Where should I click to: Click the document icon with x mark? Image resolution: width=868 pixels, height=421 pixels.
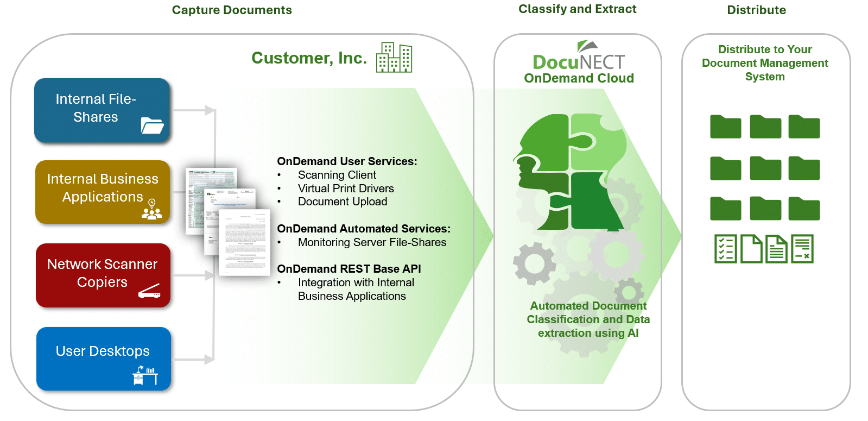tap(802, 249)
